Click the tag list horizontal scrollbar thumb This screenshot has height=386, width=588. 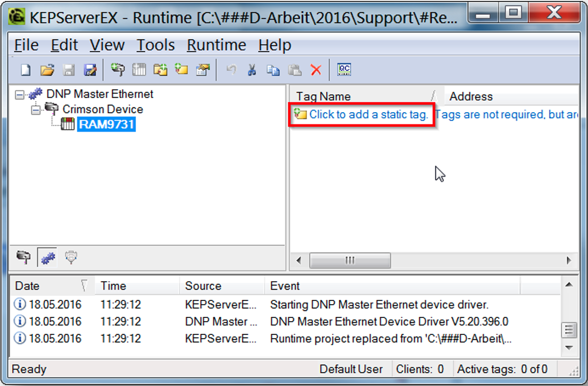tap(350, 260)
